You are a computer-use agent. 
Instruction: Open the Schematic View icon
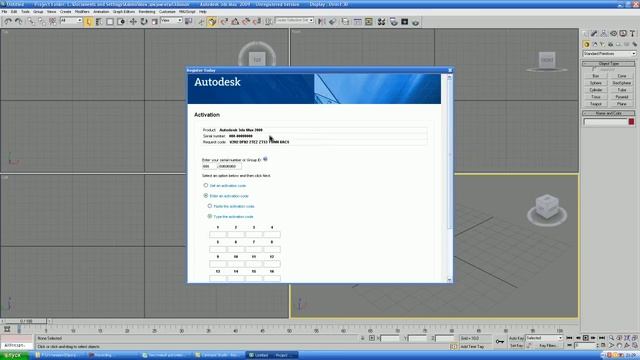[369, 22]
